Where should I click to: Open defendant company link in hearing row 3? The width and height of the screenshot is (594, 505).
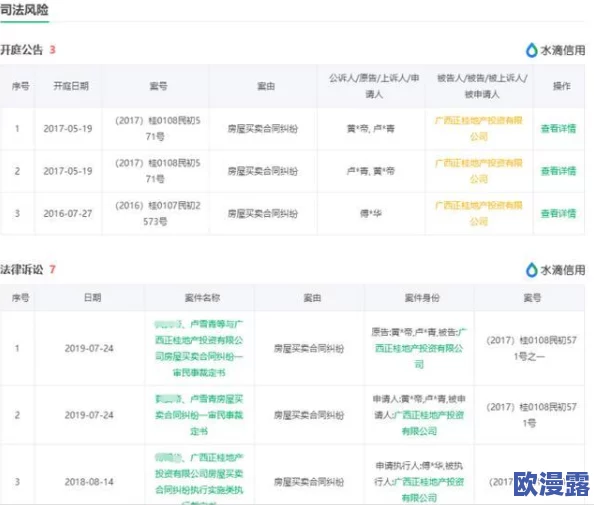(479, 213)
